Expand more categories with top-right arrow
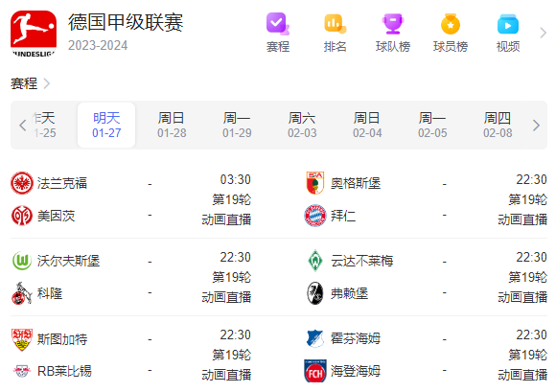Viewport: 556px width, 392px height. pos(543,33)
